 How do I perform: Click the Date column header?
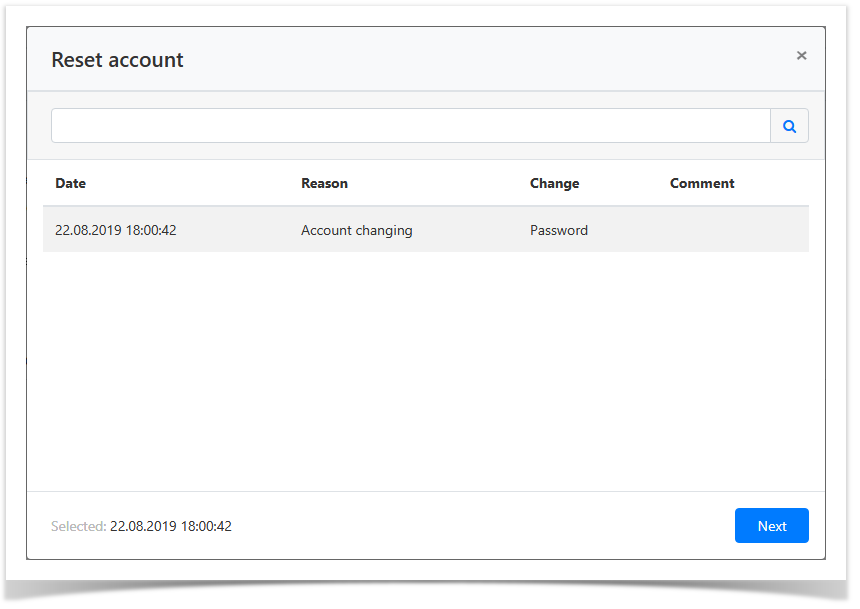point(70,183)
